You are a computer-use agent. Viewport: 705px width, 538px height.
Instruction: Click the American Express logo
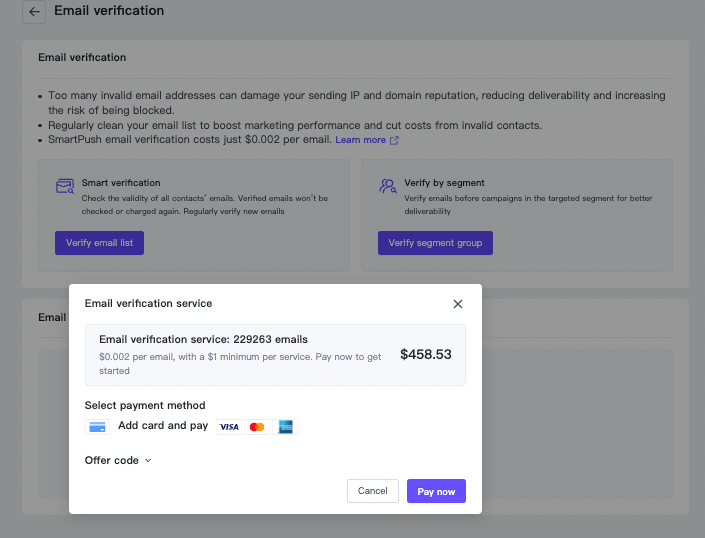285,427
